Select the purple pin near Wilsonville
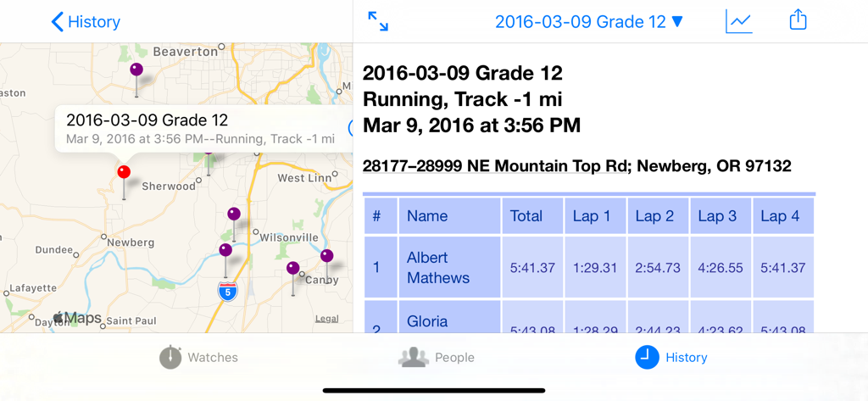Viewport: 868px width, 401px height. (x=234, y=214)
